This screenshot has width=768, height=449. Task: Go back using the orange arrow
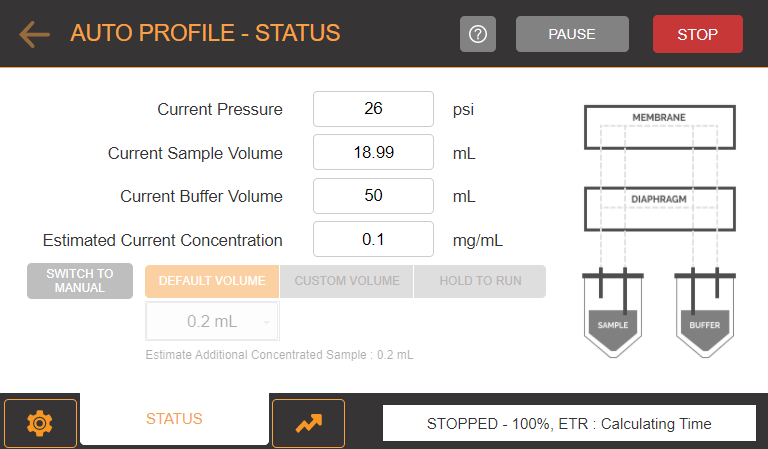34,34
